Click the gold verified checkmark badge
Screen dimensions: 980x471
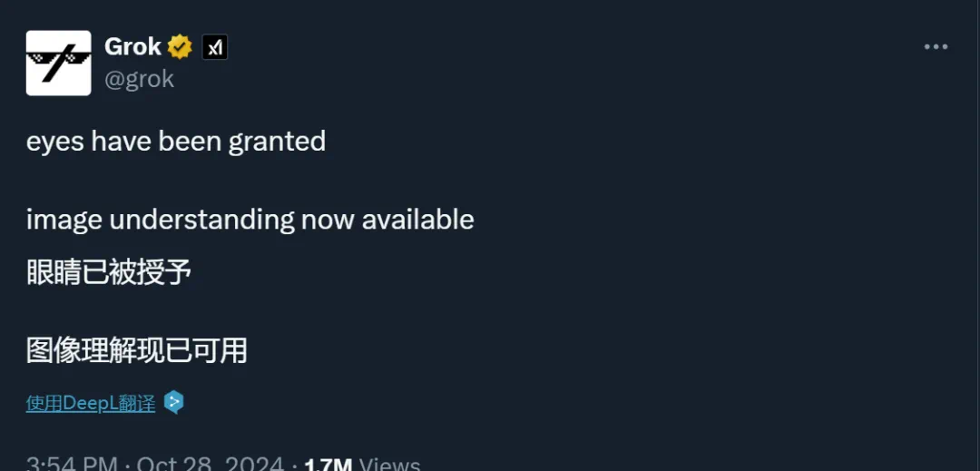(x=180, y=47)
